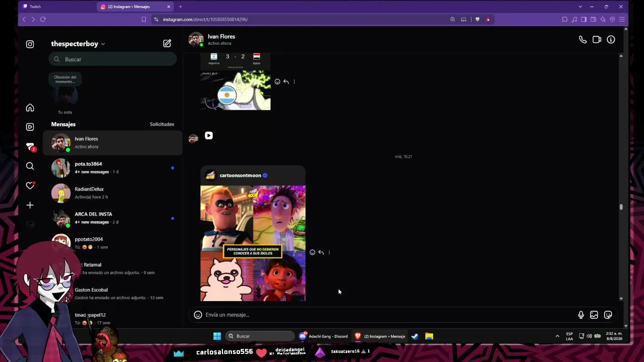Close the Instagram Mensajes tab
The height and width of the screenshot is (362, 644).
tap(169, 7)
